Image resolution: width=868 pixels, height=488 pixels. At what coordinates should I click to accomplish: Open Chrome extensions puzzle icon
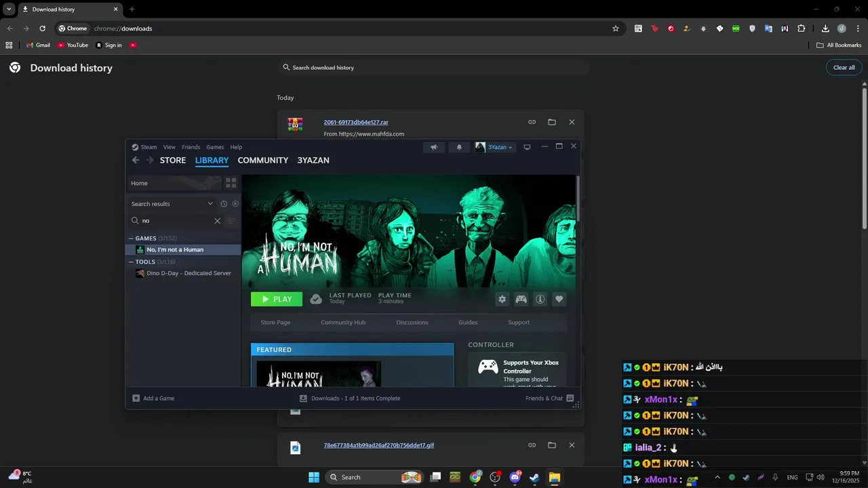pyautogui.click(x=802, y=28)
